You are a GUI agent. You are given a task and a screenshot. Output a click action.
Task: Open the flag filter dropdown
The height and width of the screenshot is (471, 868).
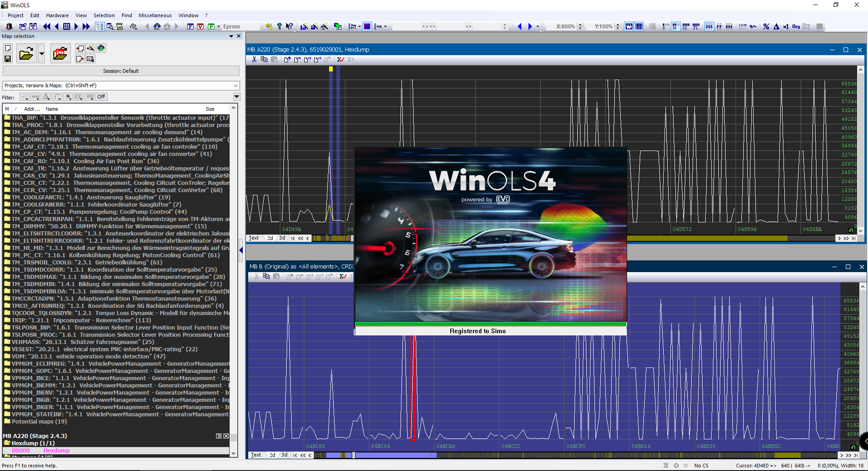68,97
